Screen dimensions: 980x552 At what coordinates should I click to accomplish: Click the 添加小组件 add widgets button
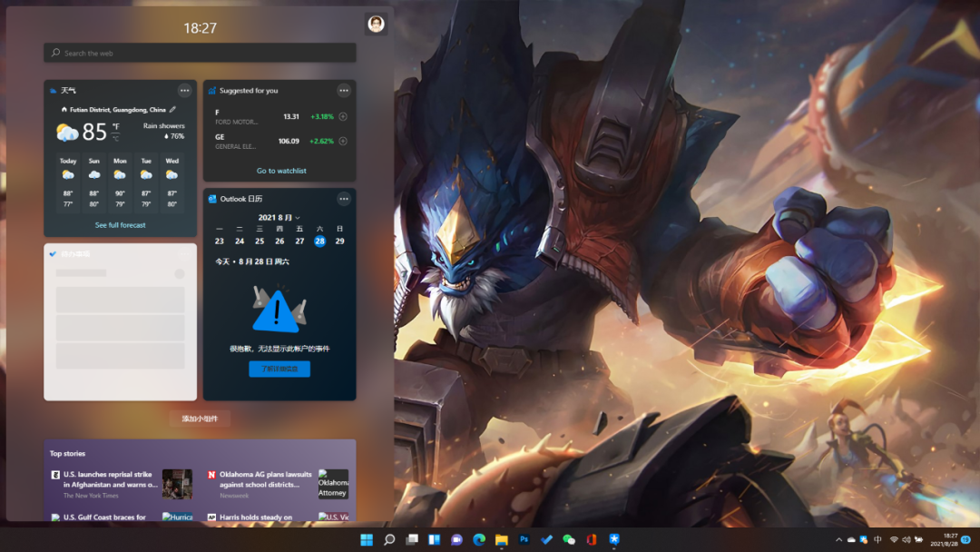coord(200,419)
